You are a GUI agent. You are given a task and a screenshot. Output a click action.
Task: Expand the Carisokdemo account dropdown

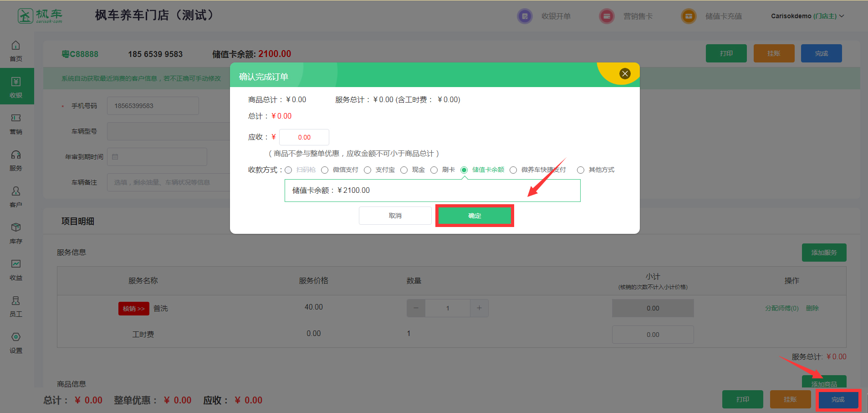(x=807, y=16)
